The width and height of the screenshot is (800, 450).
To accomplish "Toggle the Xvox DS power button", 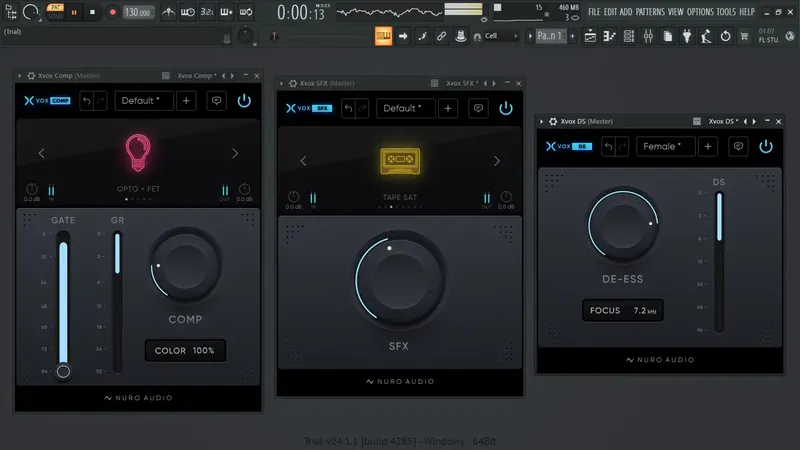I will 766,146.
